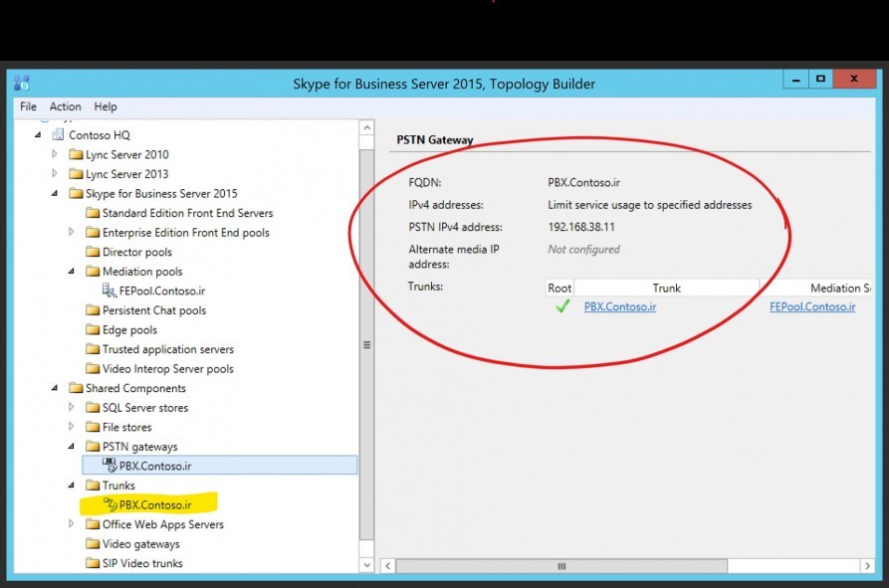Expand the File stores node
The image size is (889, 588).
(x=71, y=426)
